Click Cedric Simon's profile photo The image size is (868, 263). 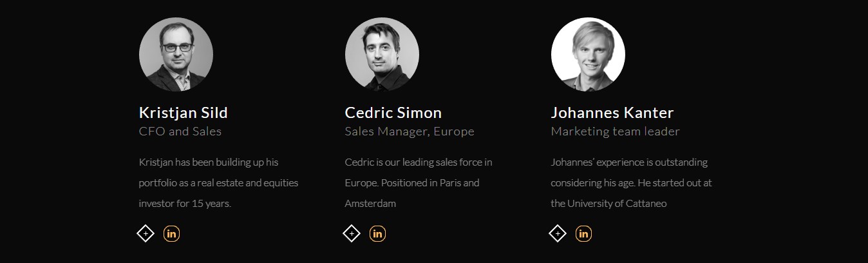pyautogui.click(x=382, y=54)
